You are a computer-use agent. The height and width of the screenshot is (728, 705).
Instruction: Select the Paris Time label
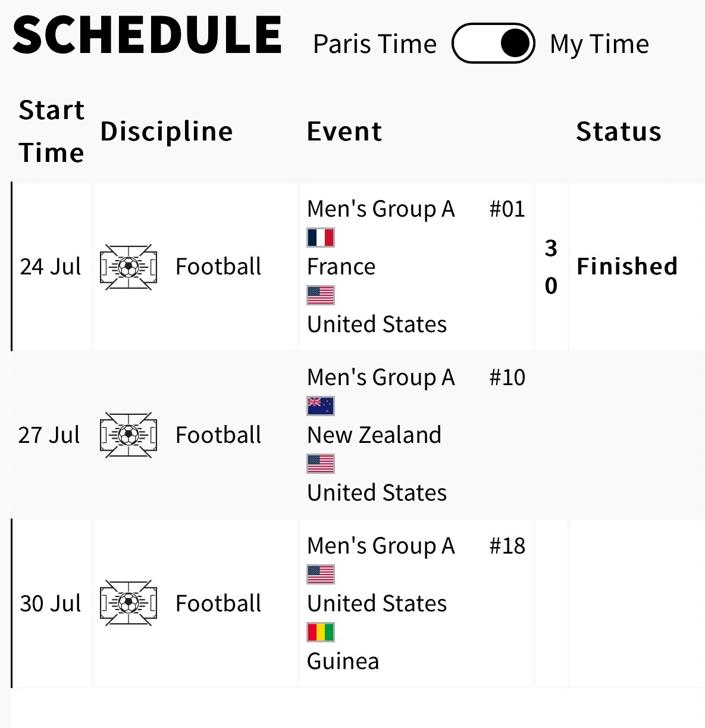(x=375, y=44)
